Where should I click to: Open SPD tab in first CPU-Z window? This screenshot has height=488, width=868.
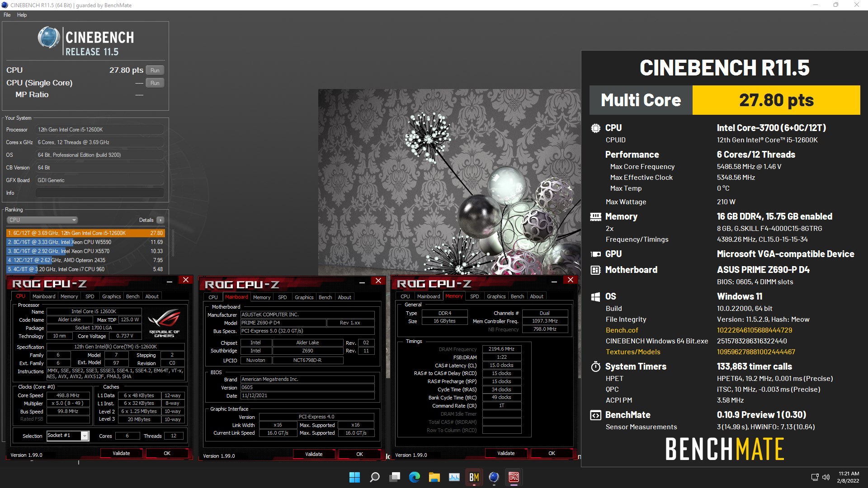90,296
